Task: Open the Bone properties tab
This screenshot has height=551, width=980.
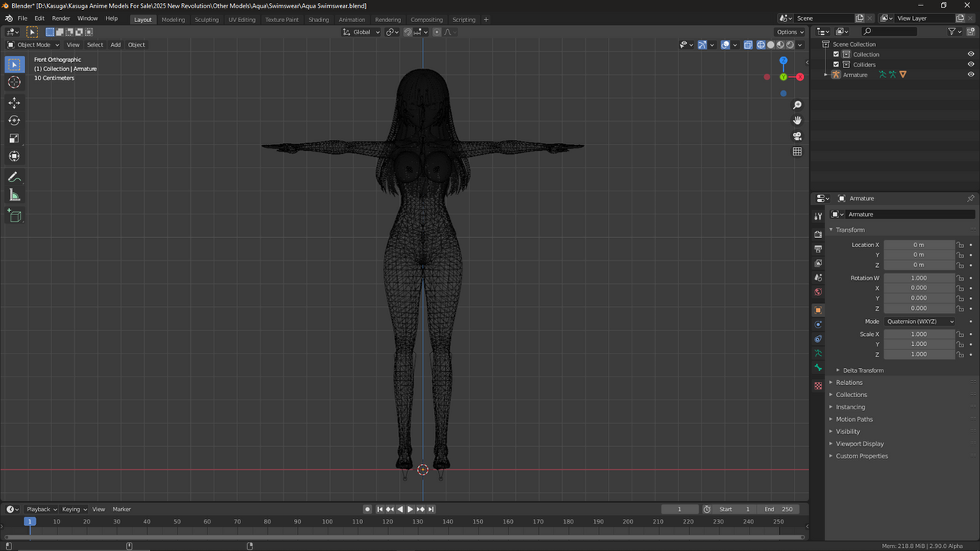Action: [x=818, y=368]
